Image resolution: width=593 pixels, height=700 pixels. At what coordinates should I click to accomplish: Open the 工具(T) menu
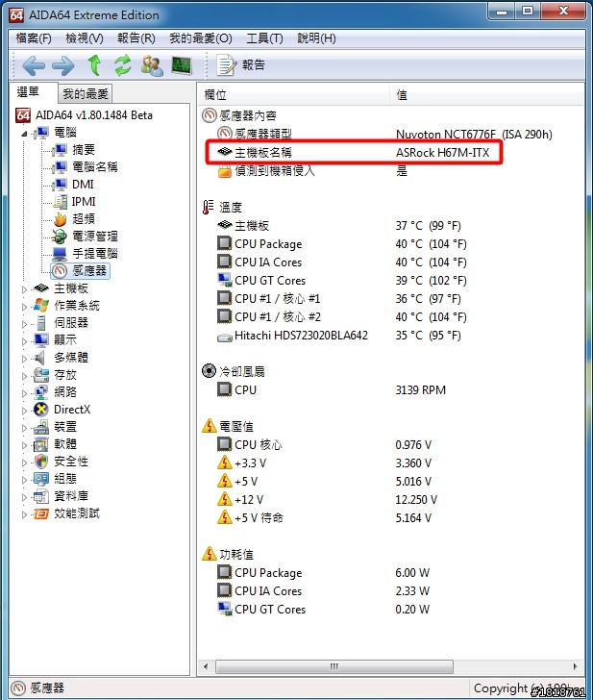point(264,38)
